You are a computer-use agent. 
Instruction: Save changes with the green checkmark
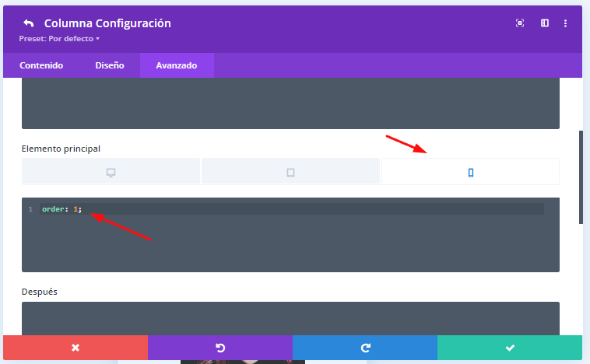(x=510, y=348)
